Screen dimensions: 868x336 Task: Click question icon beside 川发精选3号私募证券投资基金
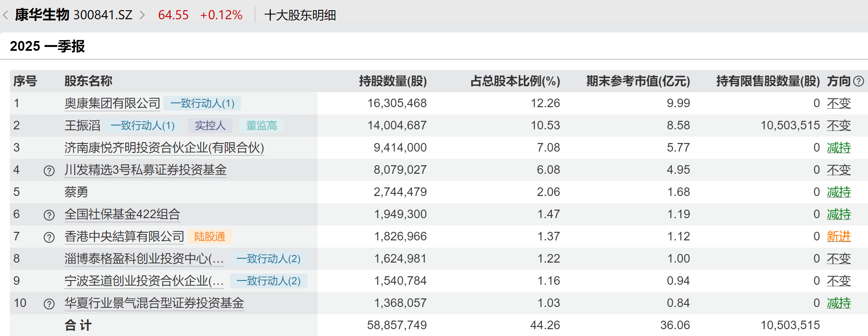[49, 171]
